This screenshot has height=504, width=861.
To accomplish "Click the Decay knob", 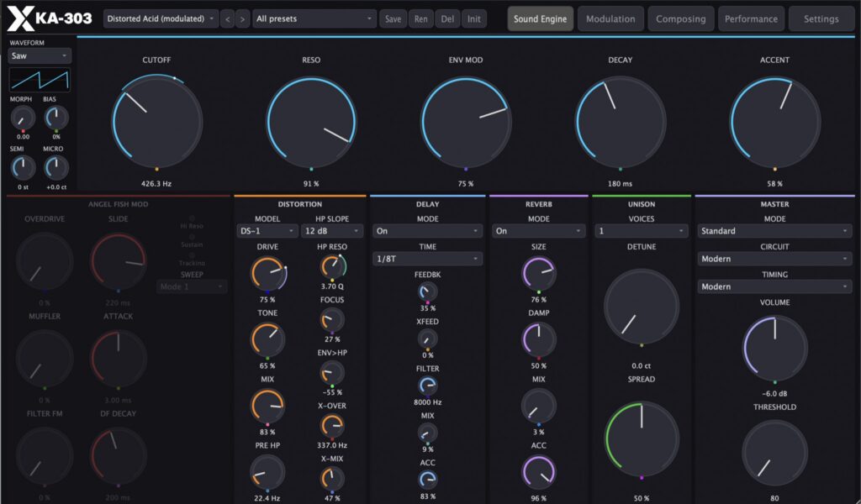I will [621, 122].
